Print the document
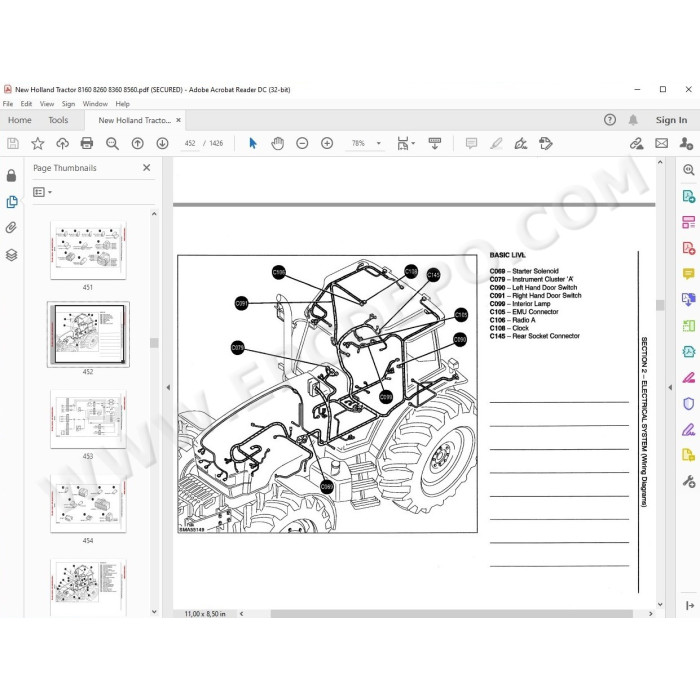The height and width of the screenshot is (700, 700). click(x=87, y=143)
